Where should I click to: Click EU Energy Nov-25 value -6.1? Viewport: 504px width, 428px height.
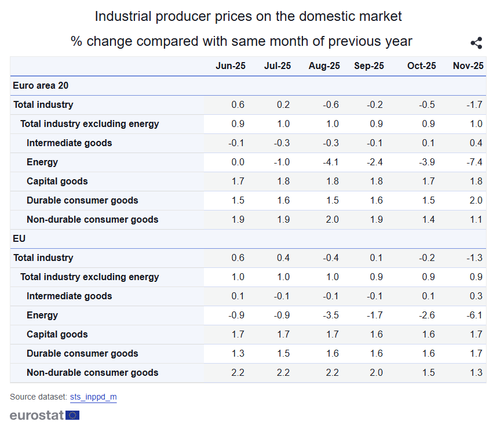tap(476, 315)
